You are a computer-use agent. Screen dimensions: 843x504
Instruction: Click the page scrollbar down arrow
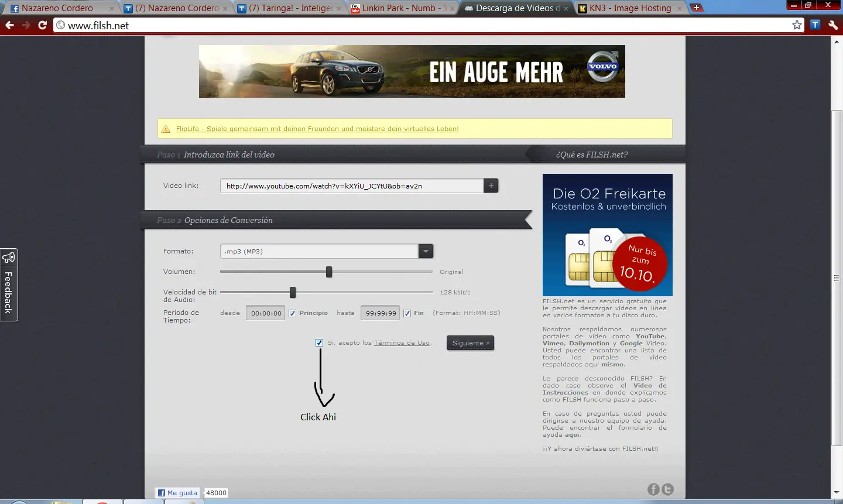coord(837,493)
